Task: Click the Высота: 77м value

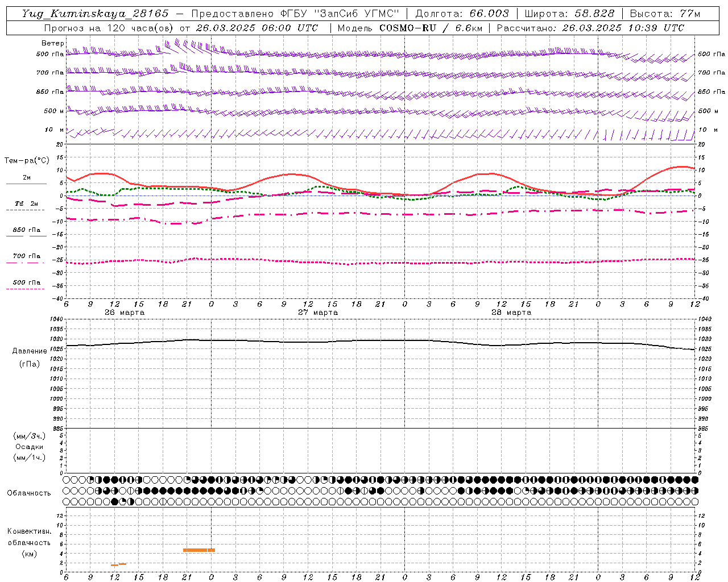Action: coord(665,14)
